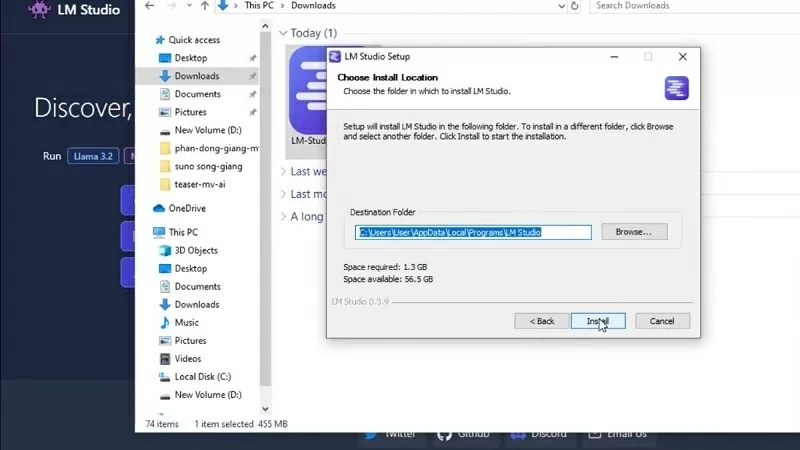The width and height of the screenshot is (800, 450).
Task: Click the Search Downloads box
Action: click(690, 6)
